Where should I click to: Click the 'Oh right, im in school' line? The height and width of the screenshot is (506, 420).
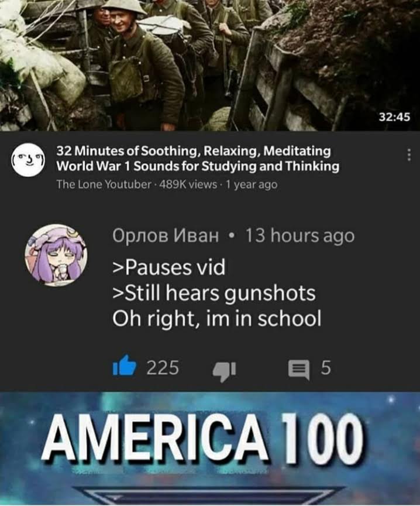tap(216, 319)
